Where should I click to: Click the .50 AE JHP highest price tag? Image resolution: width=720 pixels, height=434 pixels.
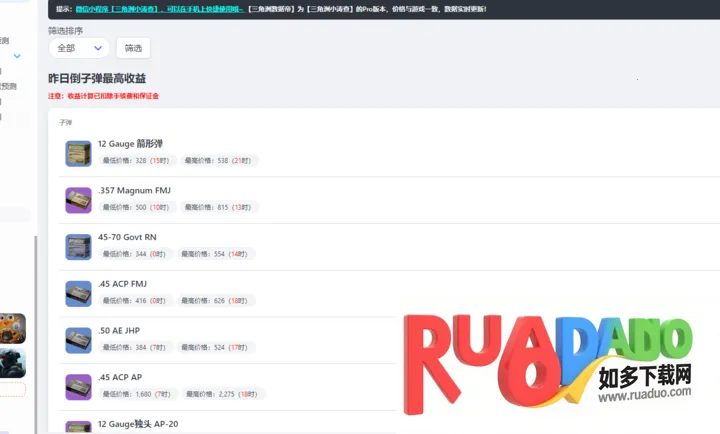(x=217, y=347)
